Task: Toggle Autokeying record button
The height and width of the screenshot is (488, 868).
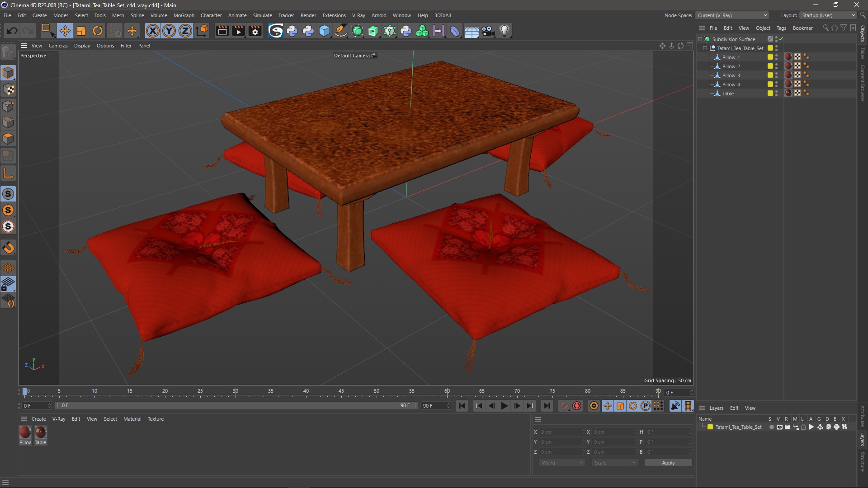Action: (x=577, y=406)
